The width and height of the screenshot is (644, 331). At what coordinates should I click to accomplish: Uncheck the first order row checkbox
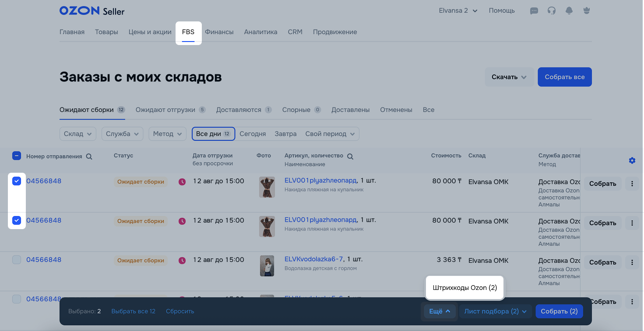tap(17, 181)
